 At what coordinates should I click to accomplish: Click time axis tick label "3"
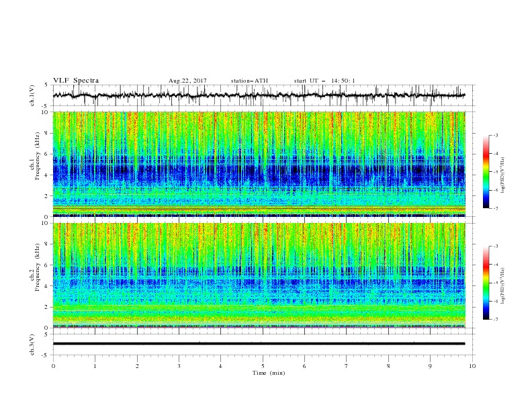(179, 366)
